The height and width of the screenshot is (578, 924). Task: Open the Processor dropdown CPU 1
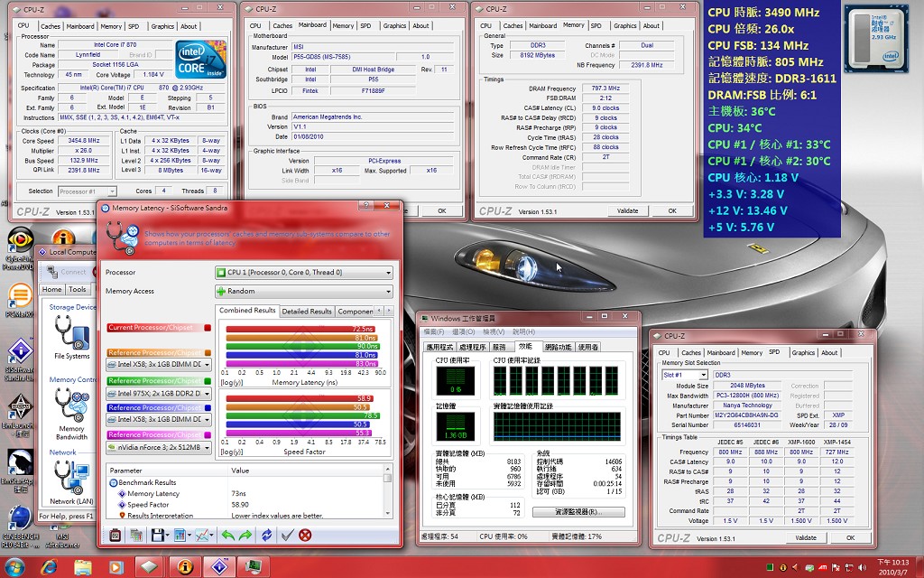tap(304, 273)
